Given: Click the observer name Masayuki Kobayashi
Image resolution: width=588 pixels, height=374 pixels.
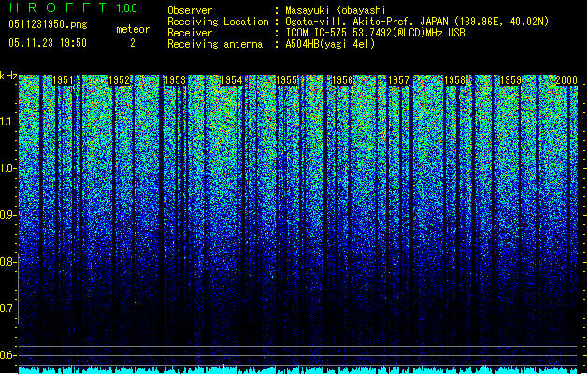Looking at the screenshot, I should (x=336, y=10).
